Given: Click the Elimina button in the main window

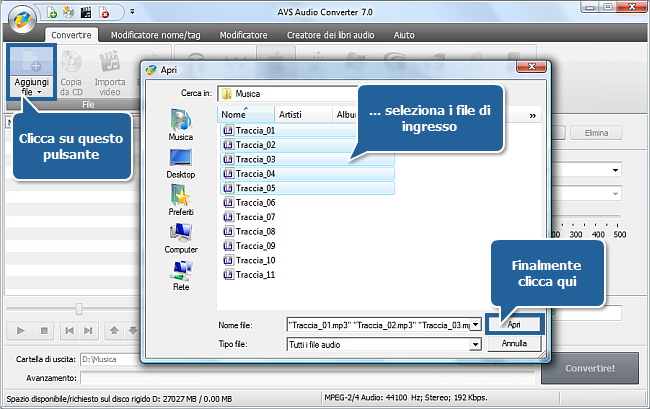Looking at the screenshot, I should [x=596, y=133].
